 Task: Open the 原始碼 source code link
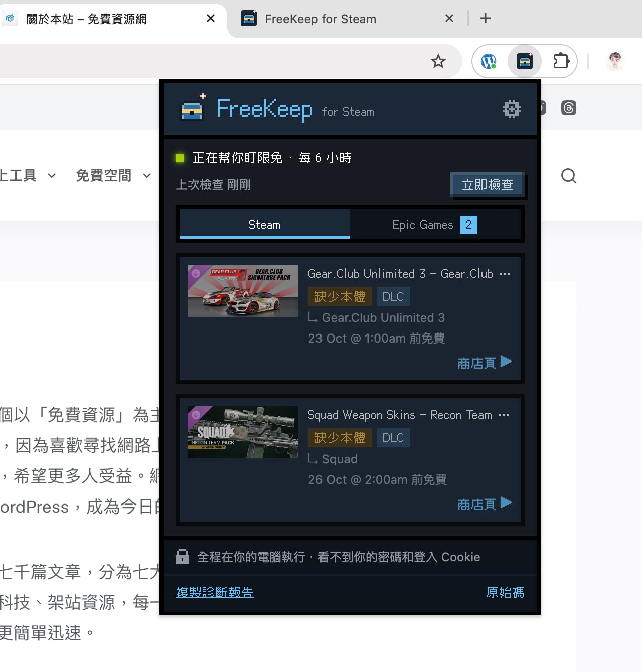[505, 592]
